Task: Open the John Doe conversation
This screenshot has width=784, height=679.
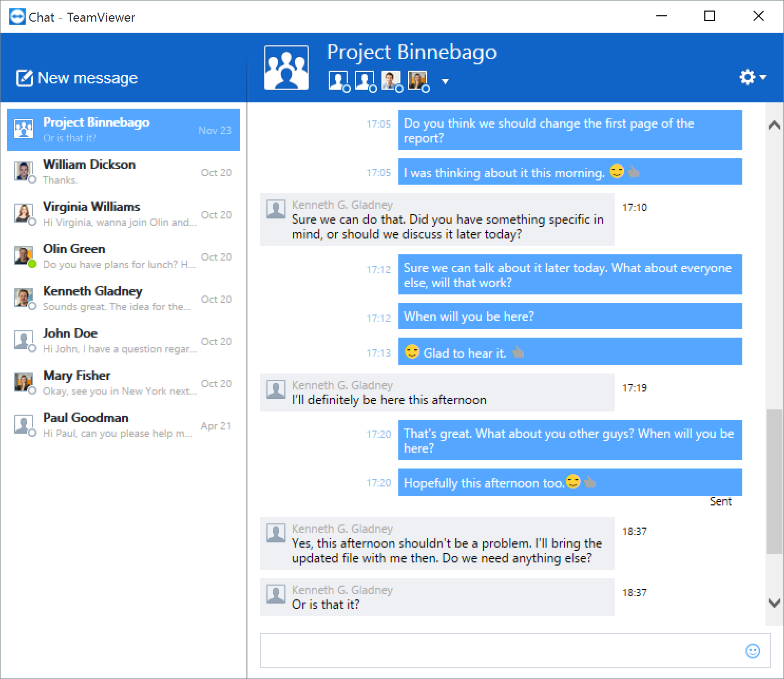Action: [x=123, y=341]
